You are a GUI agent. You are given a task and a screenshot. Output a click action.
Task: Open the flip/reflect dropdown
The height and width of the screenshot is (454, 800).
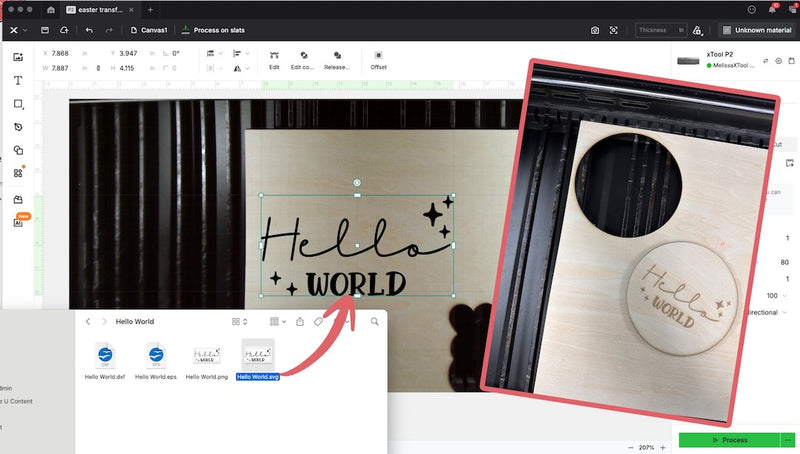pos(241,68)
